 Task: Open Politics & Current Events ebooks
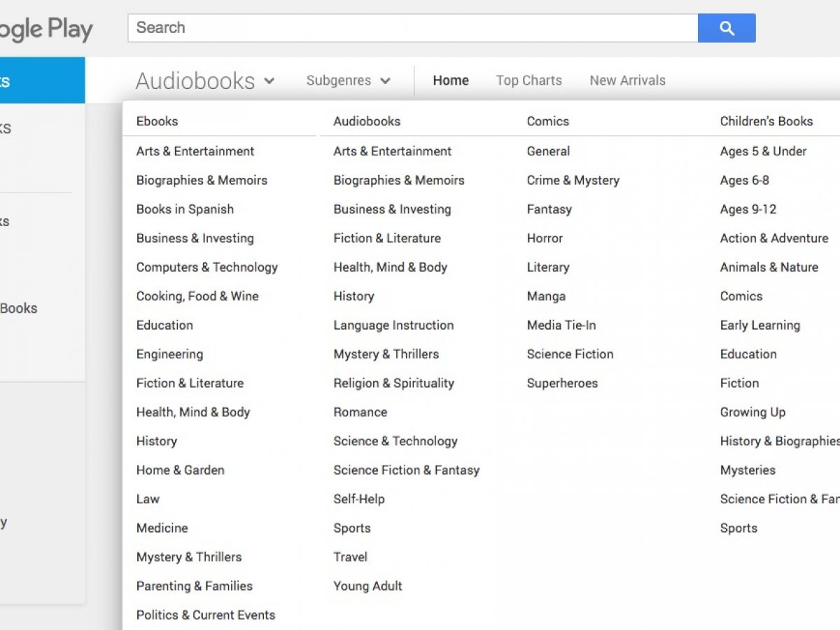[206, 615]
